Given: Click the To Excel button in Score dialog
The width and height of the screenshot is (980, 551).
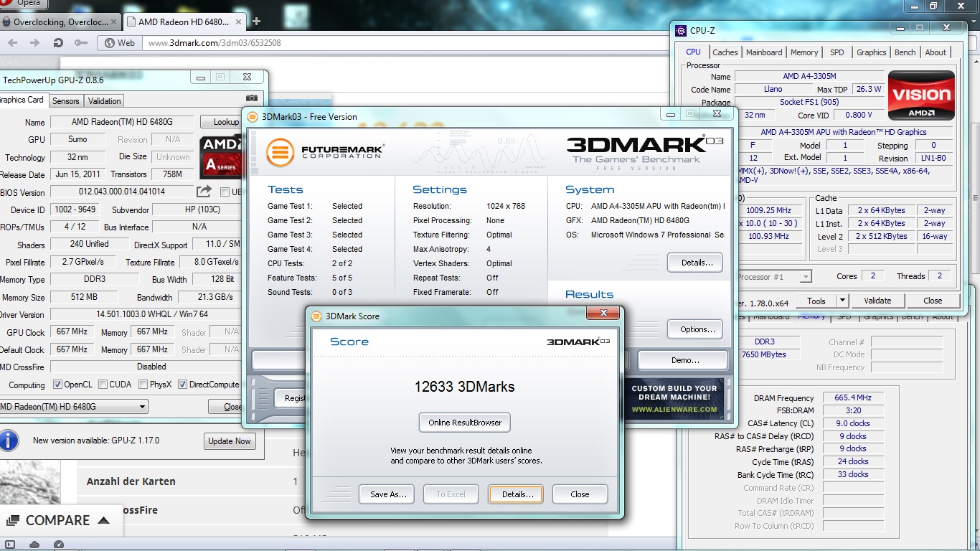Looking at the screenshot, I should click(x=451, y=494).
